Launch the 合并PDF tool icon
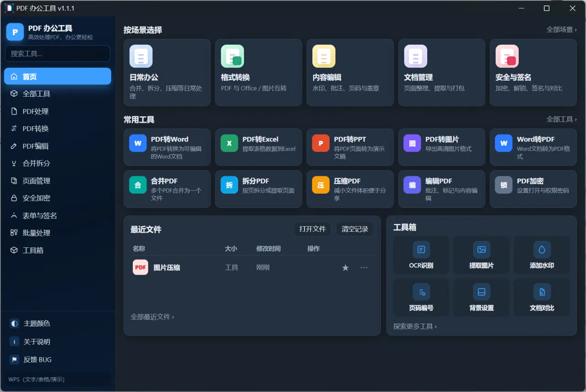The width and height of the screenshot is (586, 392). [138, 185]
